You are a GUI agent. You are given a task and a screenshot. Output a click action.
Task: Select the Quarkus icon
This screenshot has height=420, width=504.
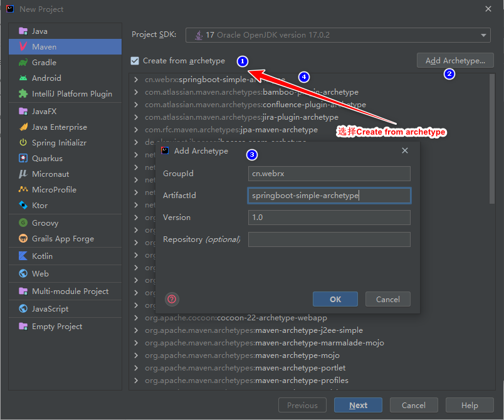[23, 159]
